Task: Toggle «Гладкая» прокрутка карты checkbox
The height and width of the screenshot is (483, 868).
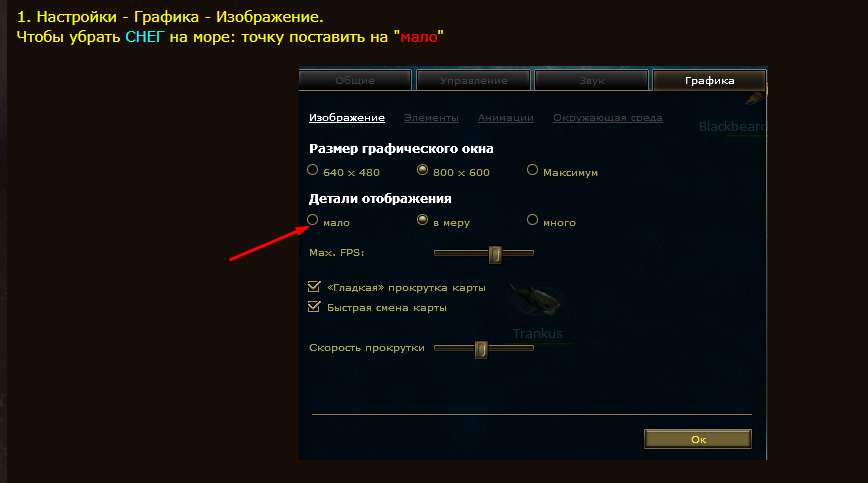Action: [x=314, y=287]
